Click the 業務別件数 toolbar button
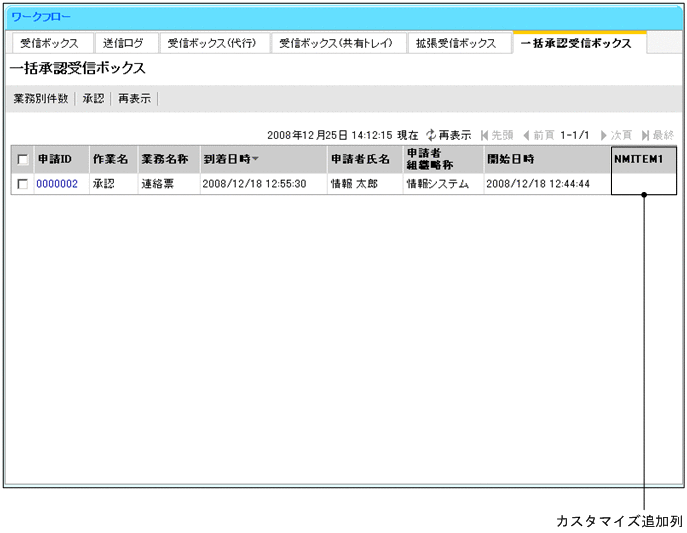The image size is (687, 533). point(41,99)
